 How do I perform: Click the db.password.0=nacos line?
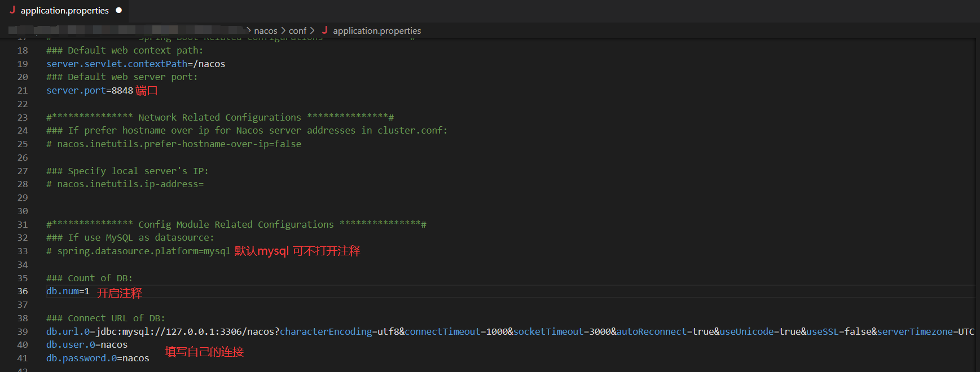click(x=98, y=358)
